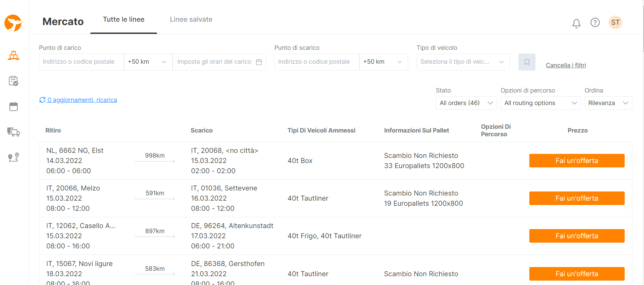This screenshot has height=285, width=644.
Task: Open the calendar icon in sidebar
Action: pos(14,106)
